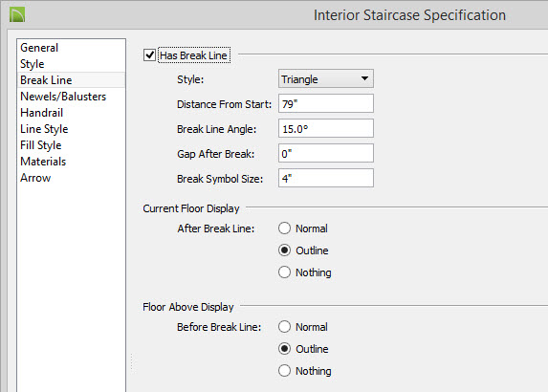Select Outline under Current Floor Display

pyautogui.click(x=284, y=250)
